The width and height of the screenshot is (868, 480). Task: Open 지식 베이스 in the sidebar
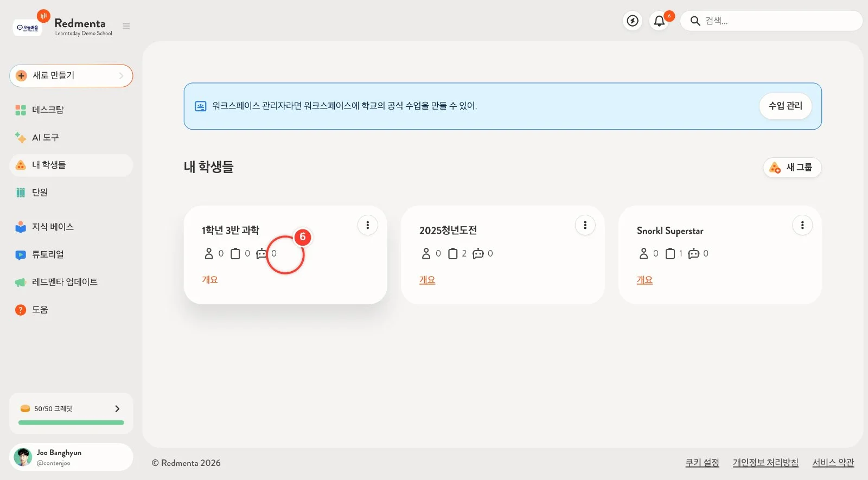coord(71,227)
